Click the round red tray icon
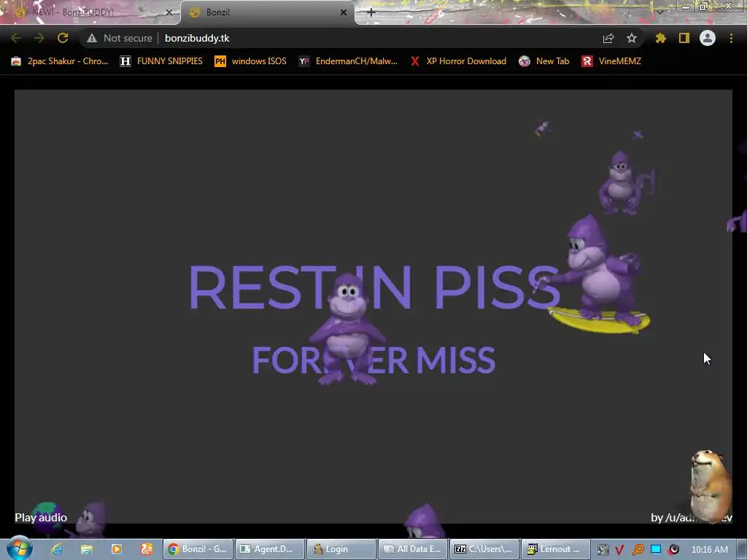 673,550
